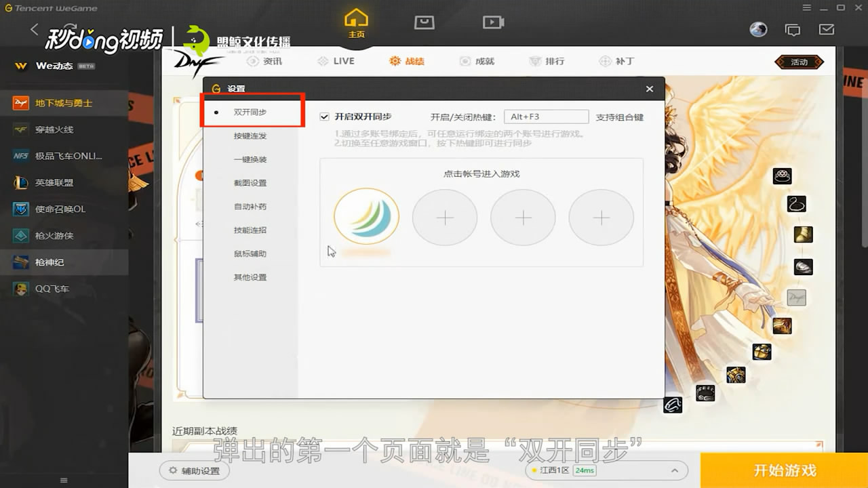
Task: Switch to the 成就 tab
Action: [477, 61]
